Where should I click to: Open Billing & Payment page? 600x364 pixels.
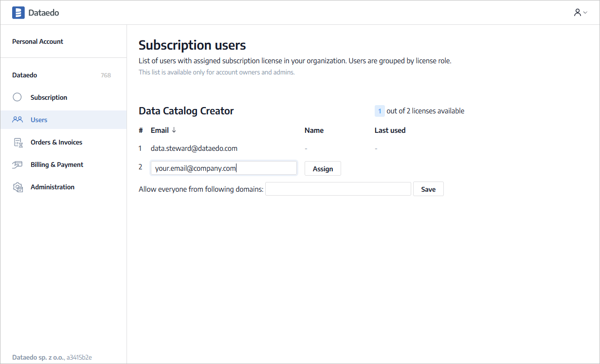(57, 164)
